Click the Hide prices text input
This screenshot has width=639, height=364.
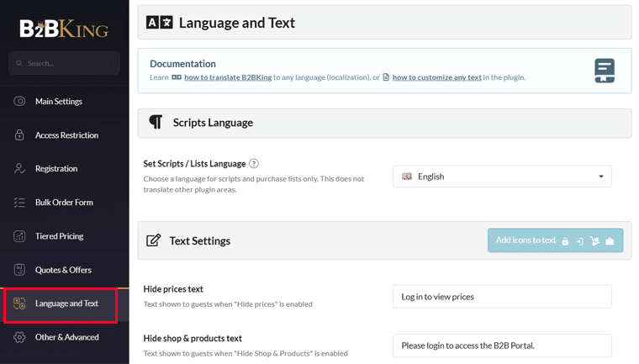point(502,297)
